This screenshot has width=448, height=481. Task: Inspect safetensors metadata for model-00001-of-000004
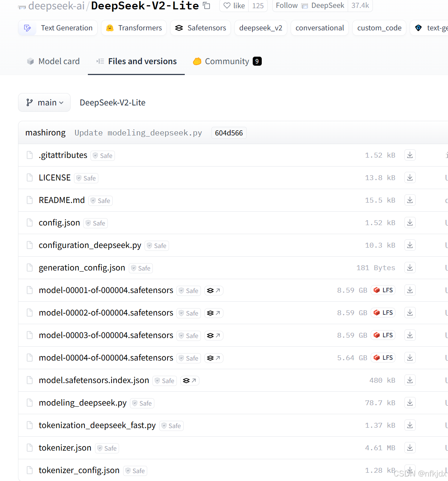tap(214, 290)
